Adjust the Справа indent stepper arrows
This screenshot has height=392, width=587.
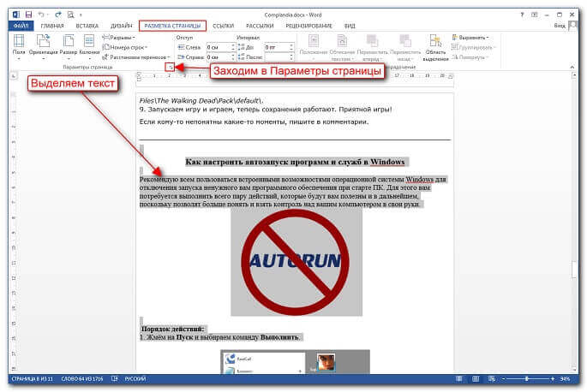pyautogui.click(x=233, y=57)
